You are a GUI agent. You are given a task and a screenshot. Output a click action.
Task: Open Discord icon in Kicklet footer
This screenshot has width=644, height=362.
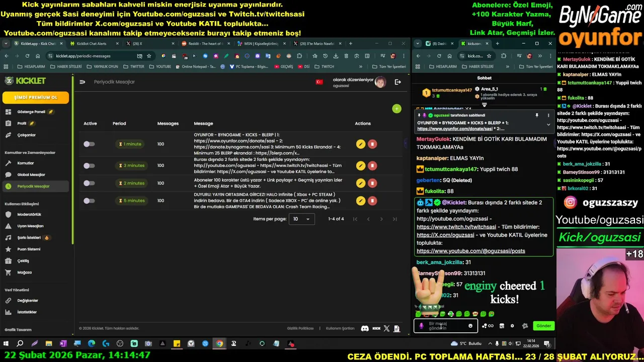[x=365, y=328]
